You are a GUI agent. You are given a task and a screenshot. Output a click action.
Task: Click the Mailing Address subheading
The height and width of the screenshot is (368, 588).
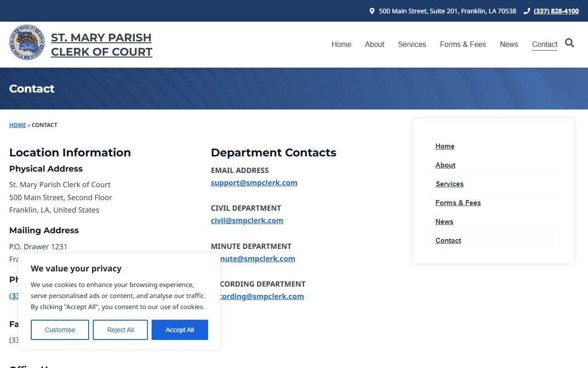[x=44, y=230]
